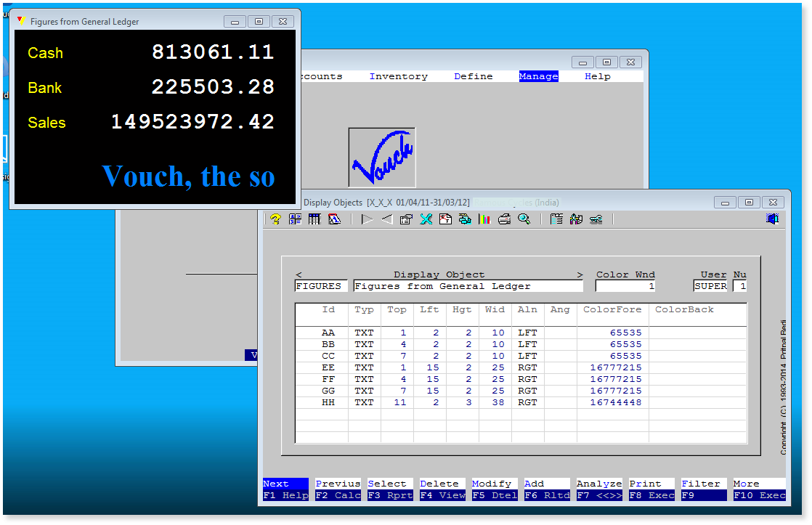Click the backward navigation arrow icon

pos(386,219)
